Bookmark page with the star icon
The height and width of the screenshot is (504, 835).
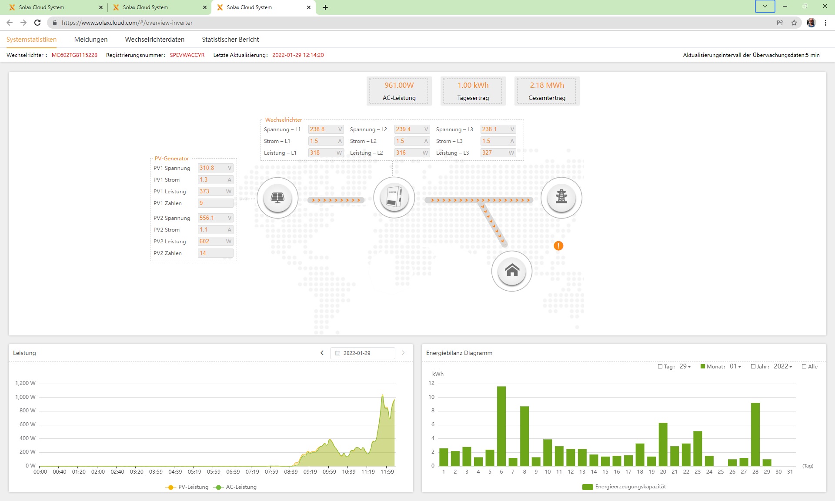click(794, 23)
